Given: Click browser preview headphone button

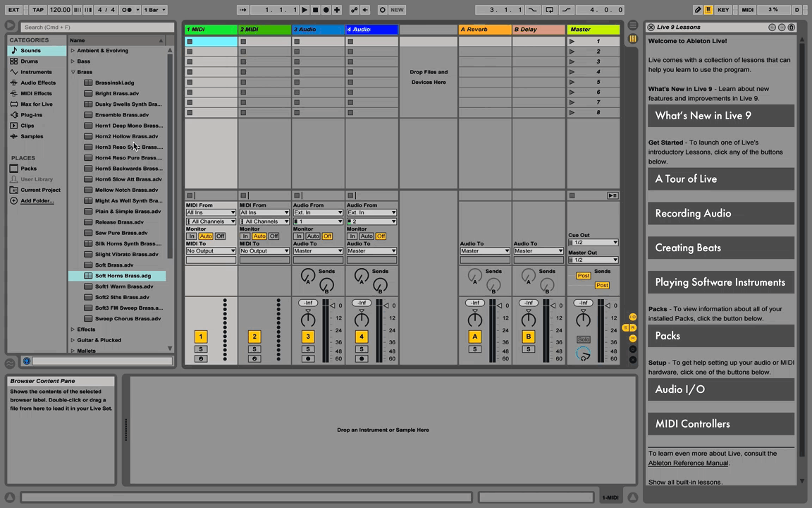Looking at the screenshot, I should 27,361.
